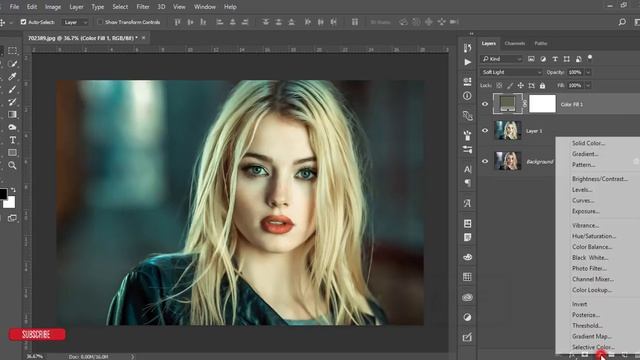The image size is (640, 360).
Task: Select the Dodge tool
Action: pyautogui.click(x=12, y=127)
